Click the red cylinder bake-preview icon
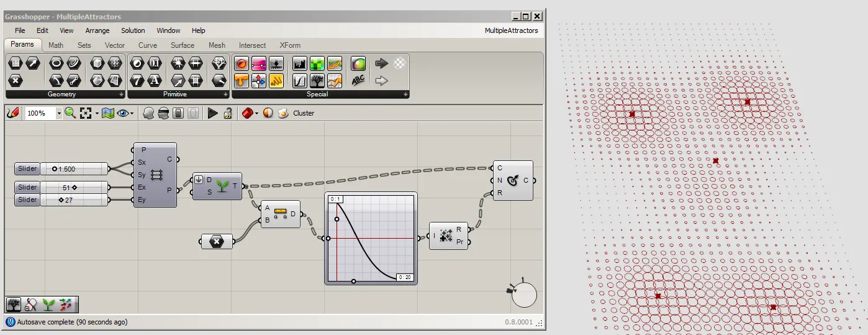This screenshot has height=335, width=868. tap(247, 113)
